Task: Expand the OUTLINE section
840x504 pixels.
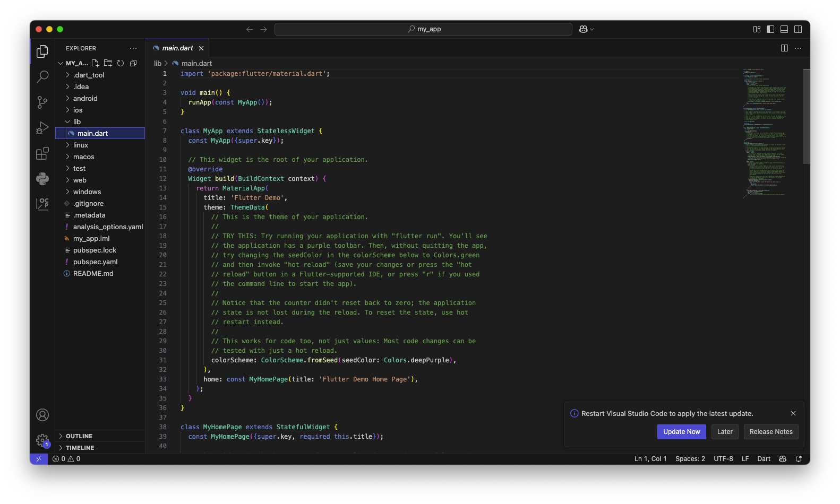Action: pos(79,436)
